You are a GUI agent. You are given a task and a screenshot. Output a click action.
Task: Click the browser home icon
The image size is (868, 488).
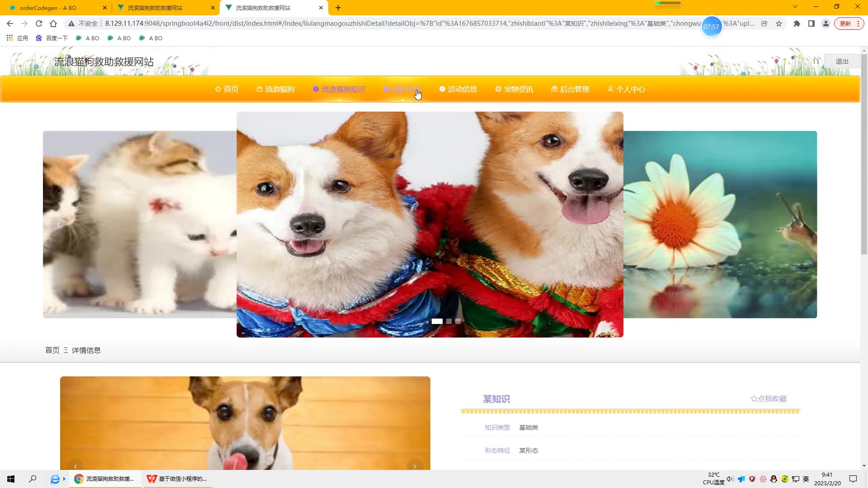tap(53, 23)
